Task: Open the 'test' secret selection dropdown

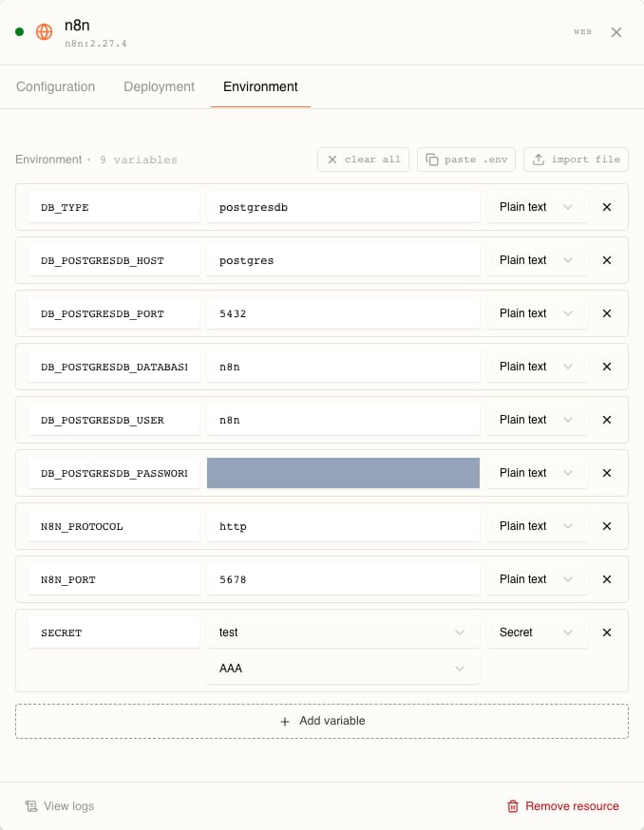Action: (343, 632)
